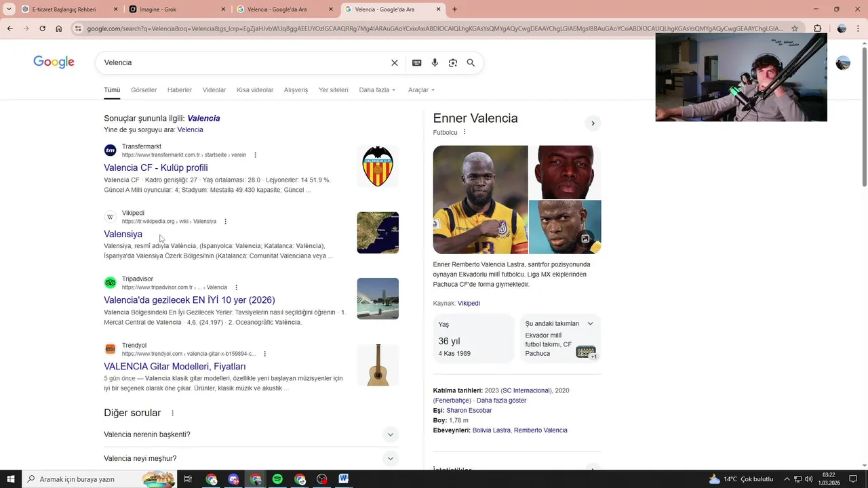Expand the Şu andaki takımları card
868x488 pixels.
[590, 324]
